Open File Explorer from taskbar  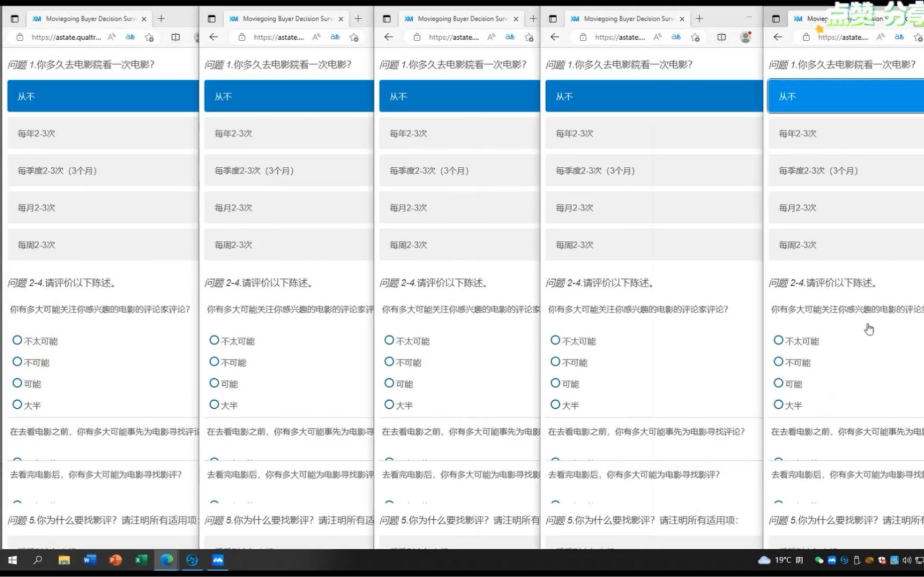(64, 560)
